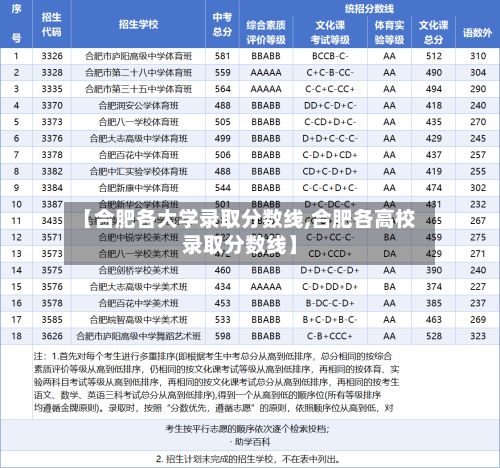The height and width of the screenshot is (468, 500).
Task: Click the 文化课考试等级 column header
Action: click(330, 32)
